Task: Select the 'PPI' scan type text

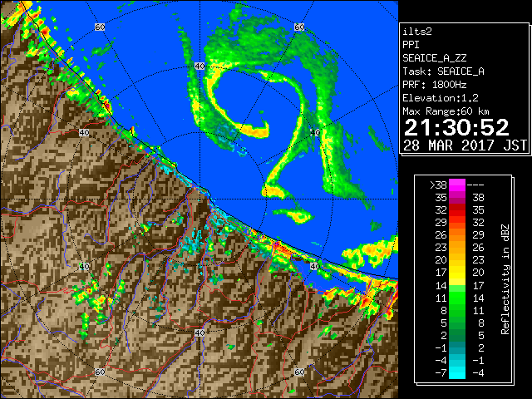Action: click(x=411, y=45)
